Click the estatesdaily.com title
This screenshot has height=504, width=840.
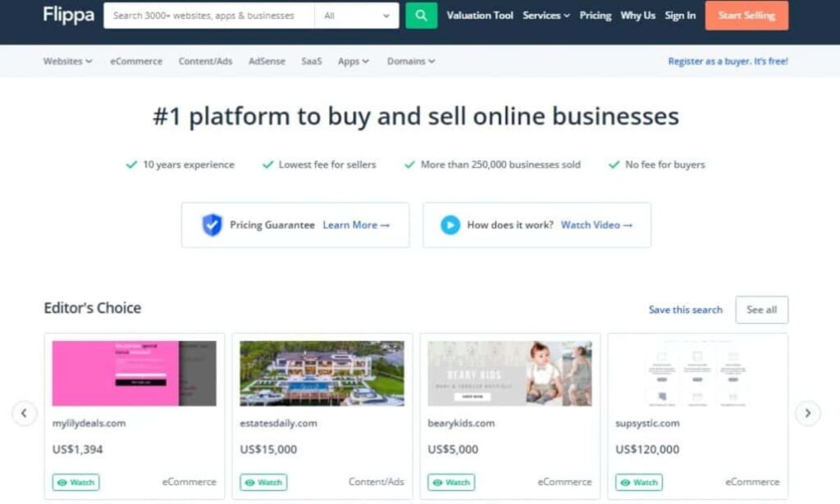click(x=279, y=423)
